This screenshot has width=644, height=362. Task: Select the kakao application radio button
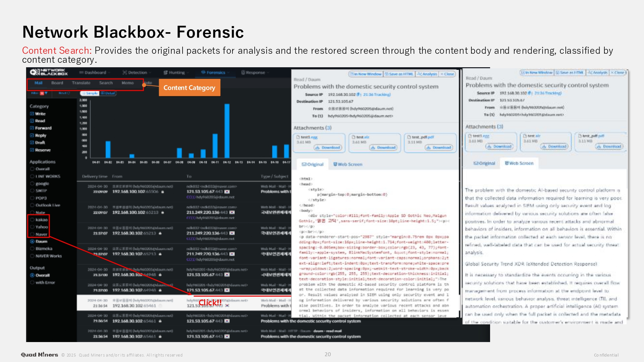click(32, 220)
